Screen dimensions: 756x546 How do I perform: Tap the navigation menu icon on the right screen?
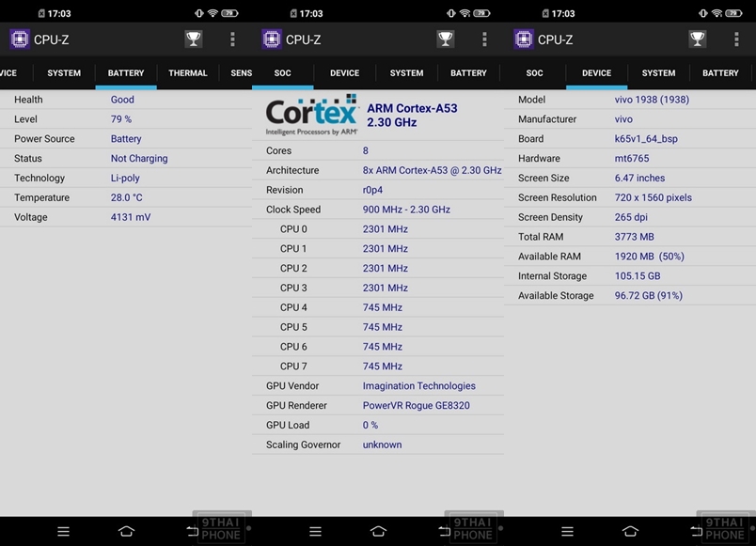tap(568, 531)
